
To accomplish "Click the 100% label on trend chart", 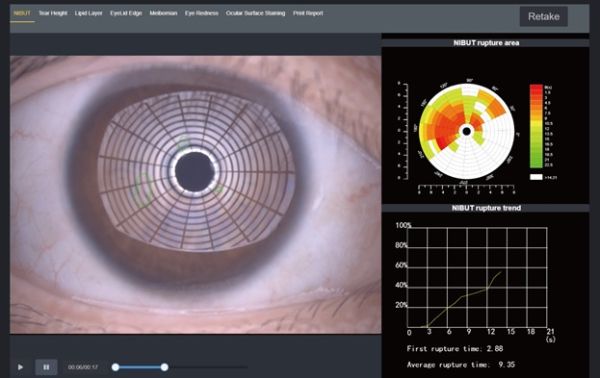I will [403, 225].
